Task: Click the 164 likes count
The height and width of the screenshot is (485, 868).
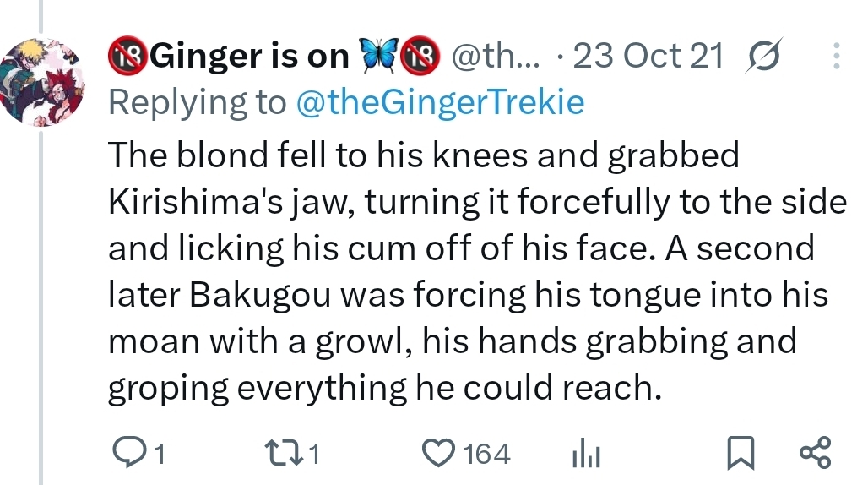Action: click(487, 455)
